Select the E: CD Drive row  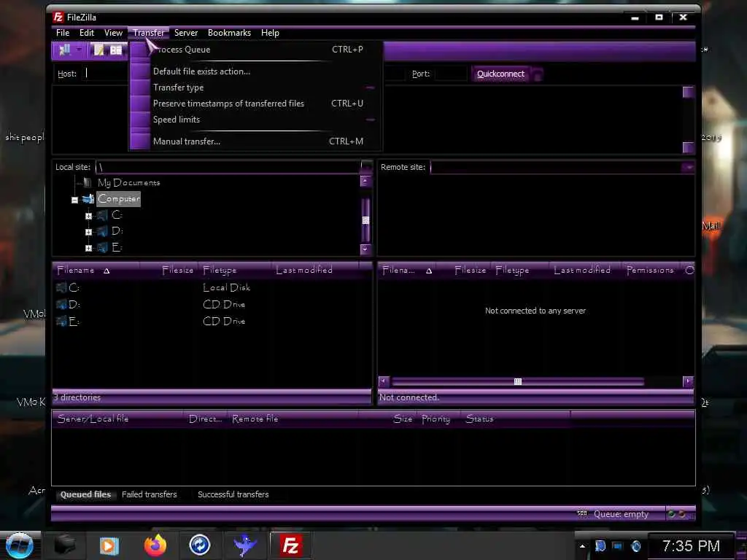click(212, 322)
